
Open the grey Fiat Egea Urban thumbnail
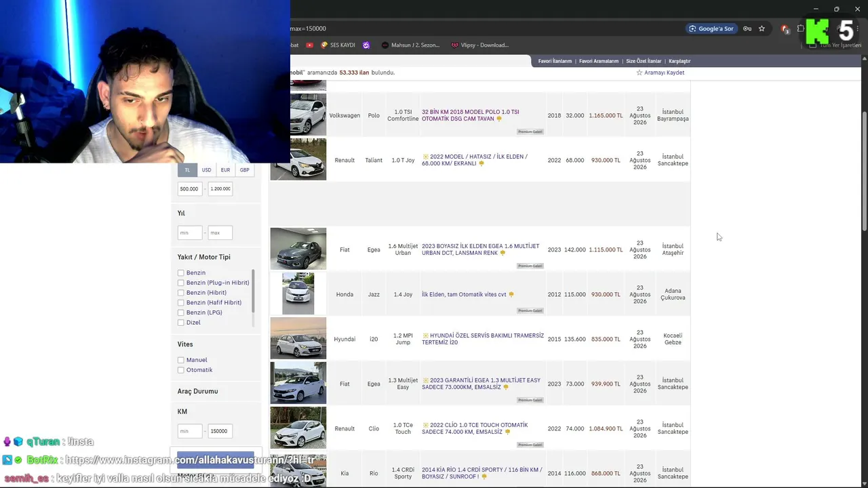[298, 249]
